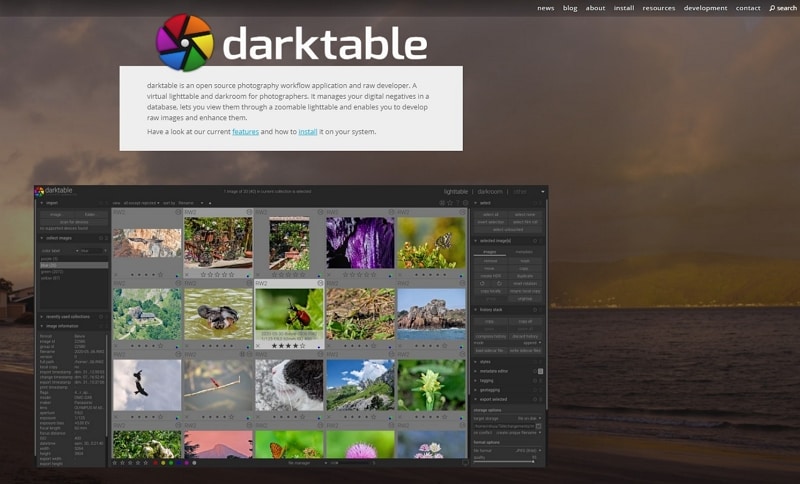Click the reset icon beside tagging
Screen dimensions: 800x484
tap(535, 380)
